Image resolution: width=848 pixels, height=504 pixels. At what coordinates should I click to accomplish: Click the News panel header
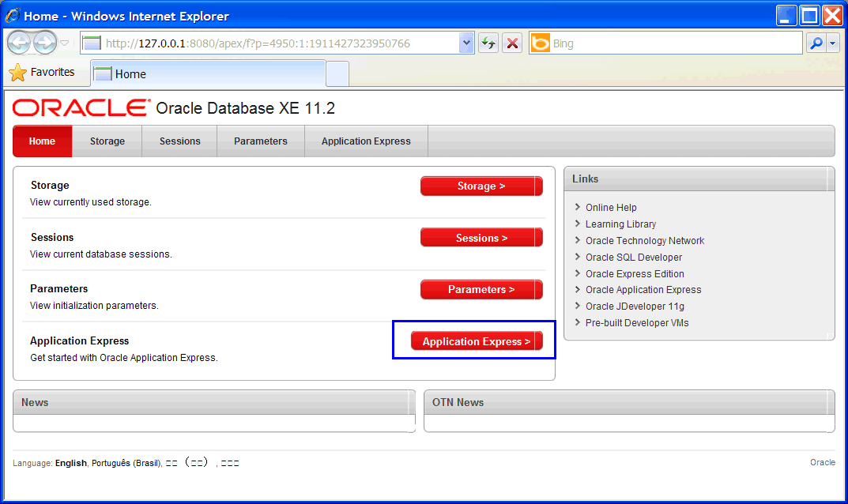point(214,402)
